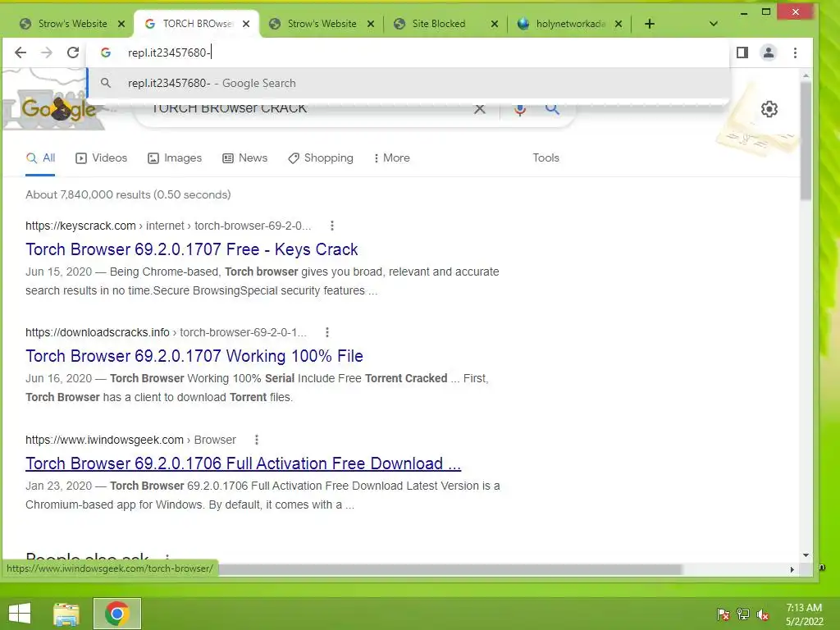
Task: Click the About 7,840,000 results text
Action: [x=128, y=194]
